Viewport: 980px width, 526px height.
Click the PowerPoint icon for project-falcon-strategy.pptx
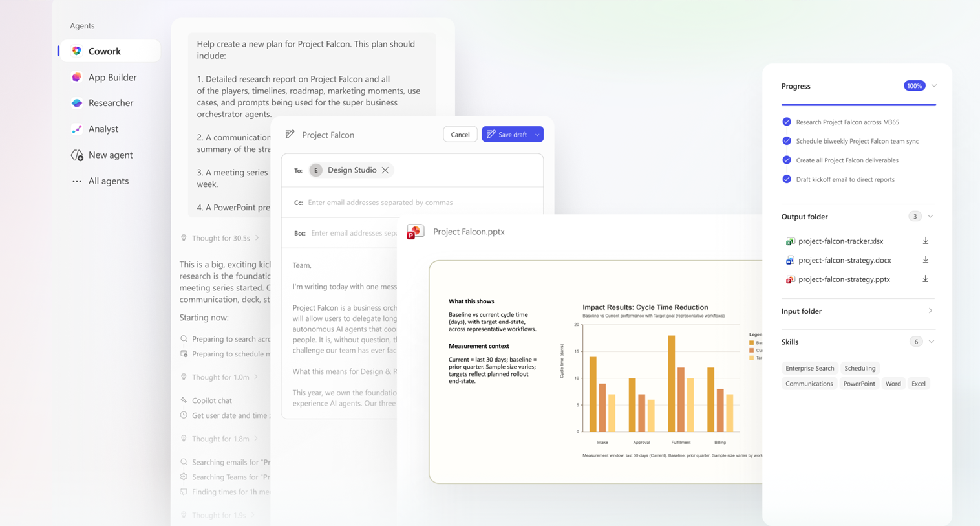pos(790,279)
